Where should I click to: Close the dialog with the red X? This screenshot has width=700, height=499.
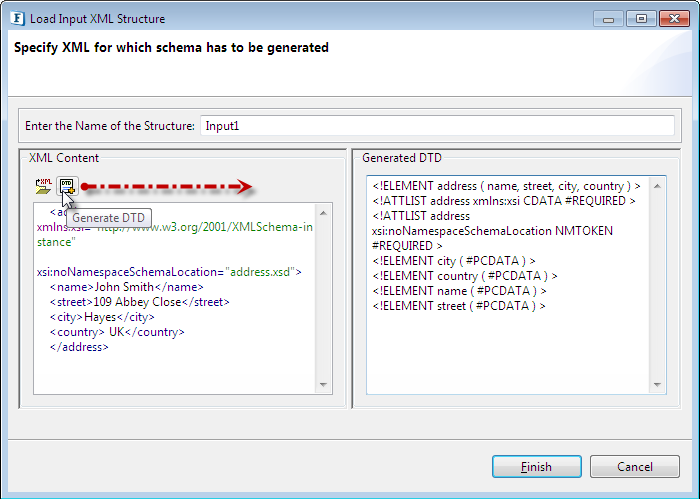tap(672, 18)
